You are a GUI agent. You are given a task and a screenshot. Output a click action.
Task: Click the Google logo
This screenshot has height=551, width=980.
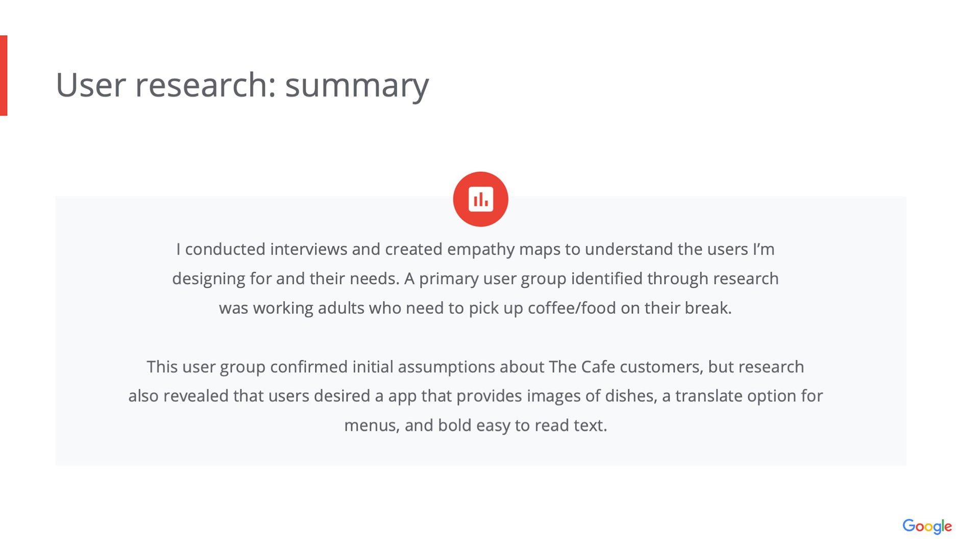pyautogui.click(x=927, y=526)
